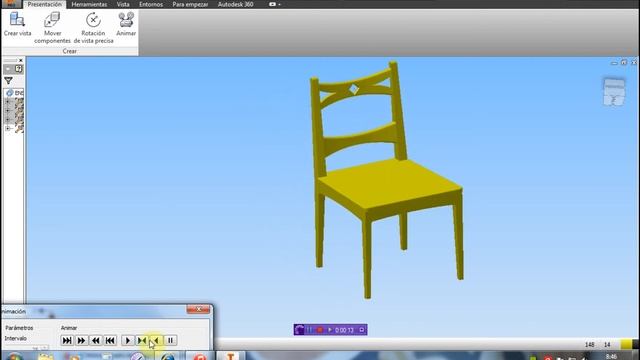Click the recorder play arrow icon

point(330,330)
